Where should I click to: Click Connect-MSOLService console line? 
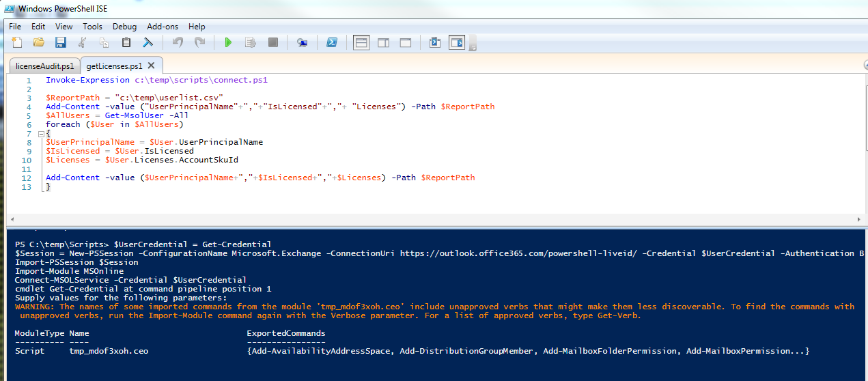coord(130,279)
